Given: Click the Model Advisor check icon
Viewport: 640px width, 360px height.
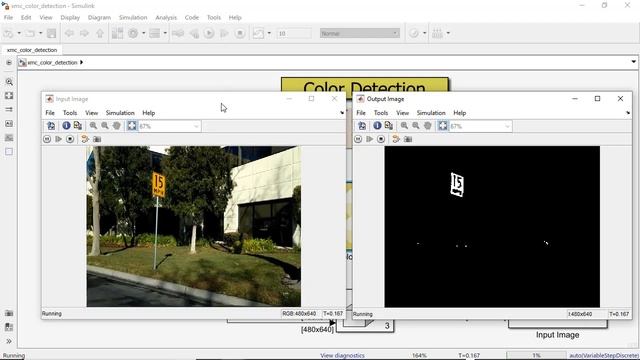Looking at the screenshot, I should click(x=413, y=33).
